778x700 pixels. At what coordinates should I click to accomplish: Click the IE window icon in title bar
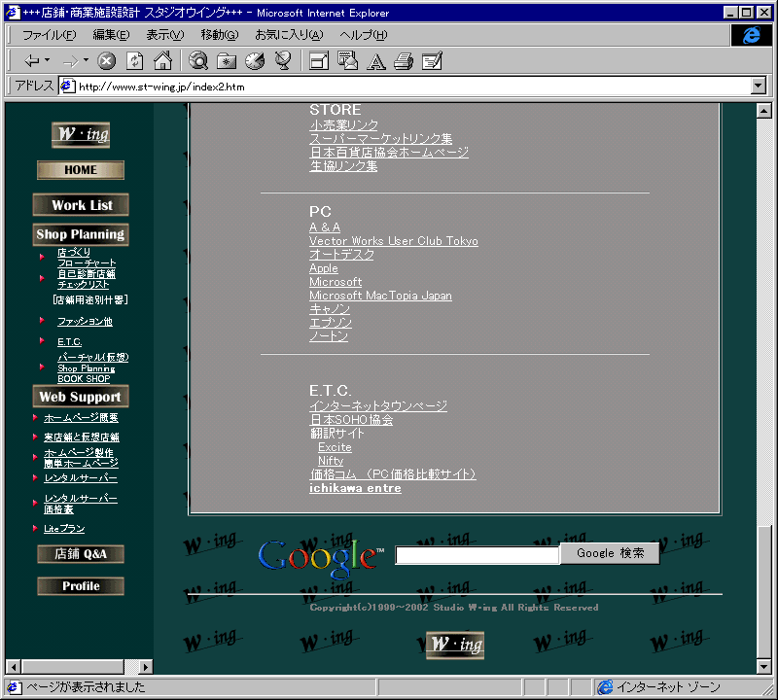(13, 13)
